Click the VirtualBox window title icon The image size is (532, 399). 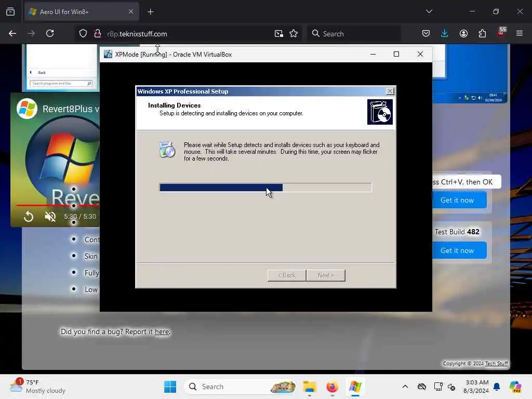(108, 54)
